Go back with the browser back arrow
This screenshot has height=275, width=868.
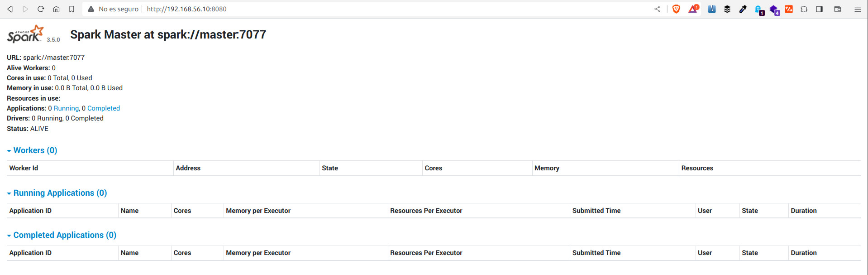(10, 9)
